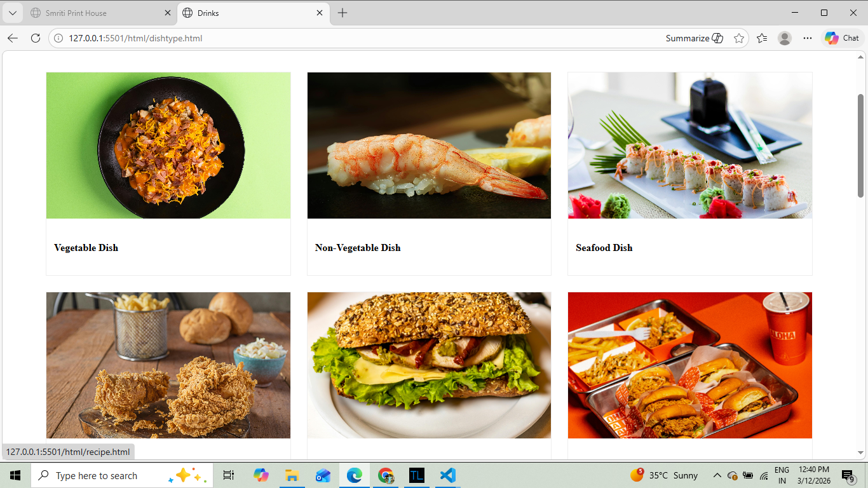Close the Drinks tab
The height and width of the screenshot is (488, 868).
click(x=320, y=13)
